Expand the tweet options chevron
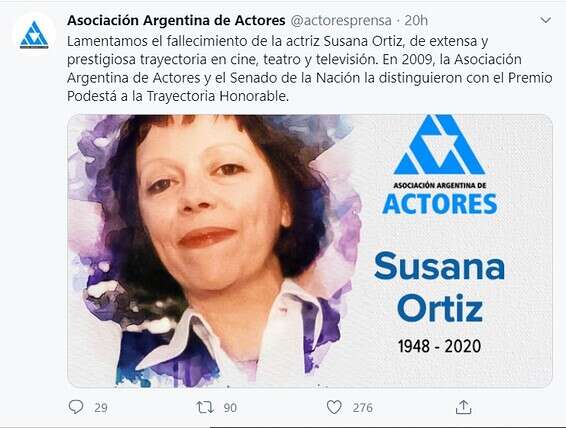The width and height of the screenshot is (566, 428). 545,20
